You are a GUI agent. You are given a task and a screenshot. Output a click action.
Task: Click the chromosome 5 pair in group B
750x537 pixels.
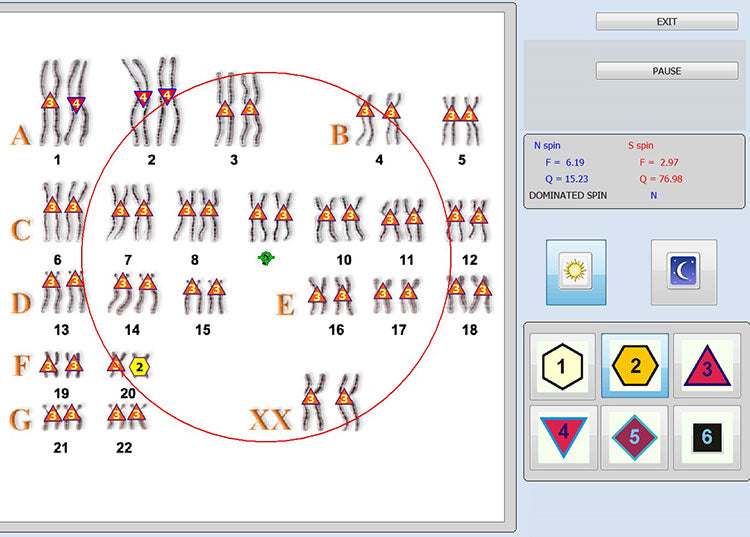460,115
